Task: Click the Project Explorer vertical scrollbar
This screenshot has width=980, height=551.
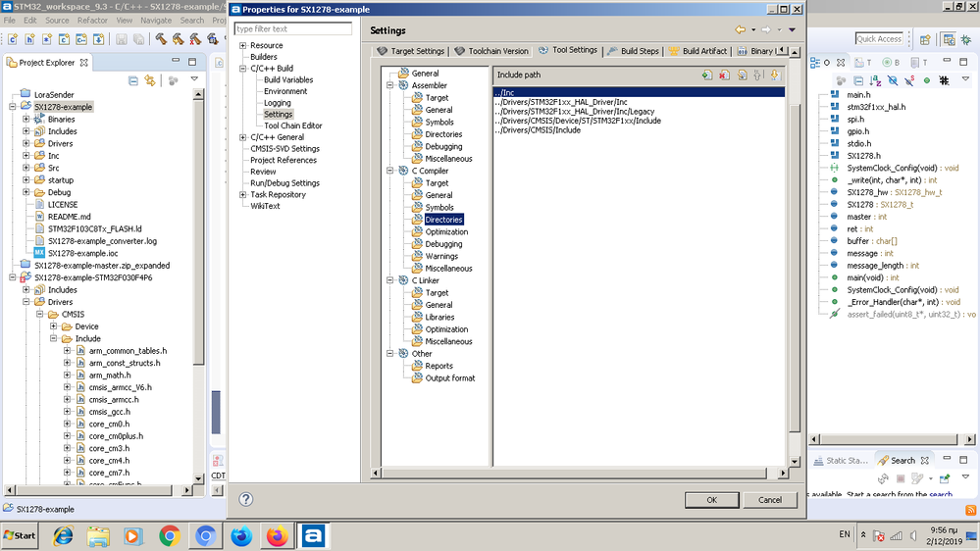Action: 198,287
